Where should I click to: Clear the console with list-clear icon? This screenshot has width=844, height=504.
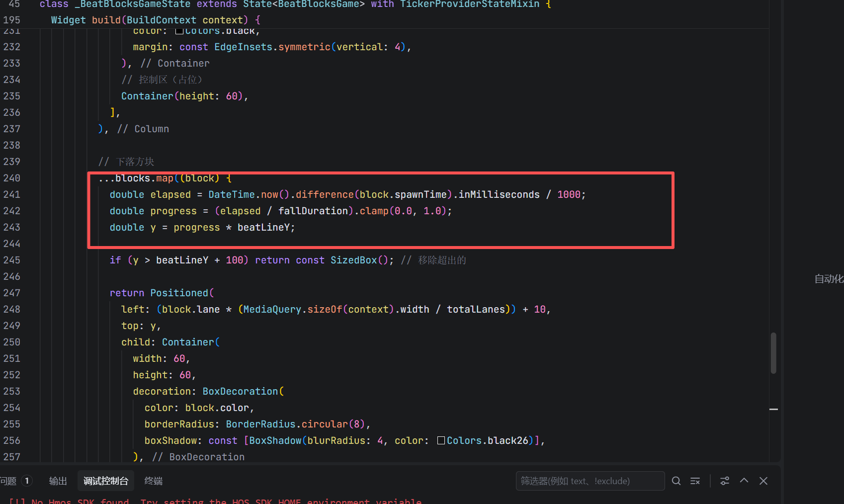(695, 481)
